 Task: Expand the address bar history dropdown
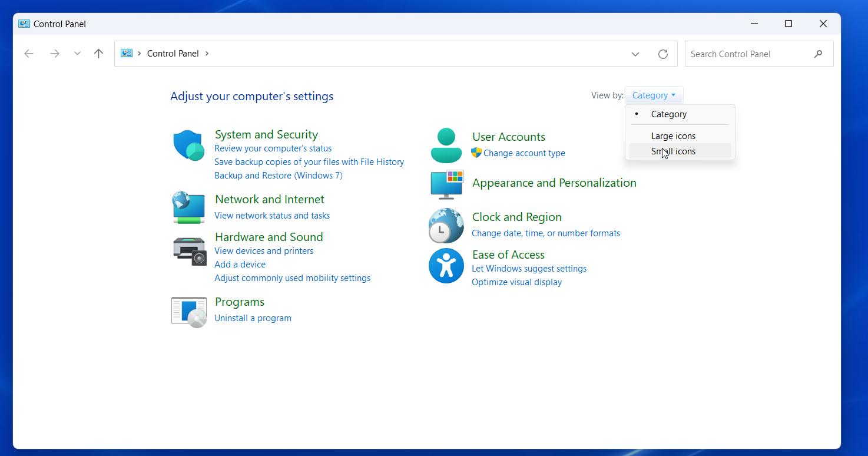coord(635,54)
